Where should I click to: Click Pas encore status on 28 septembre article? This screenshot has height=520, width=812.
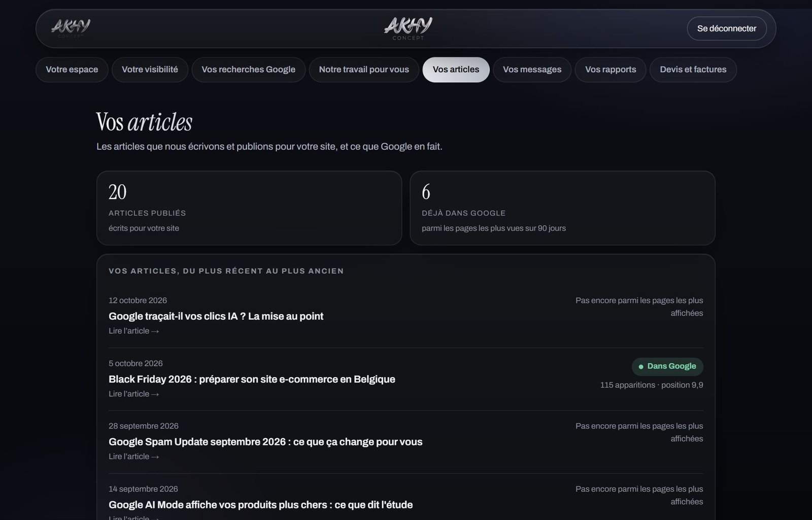click(x=639, y=432)
